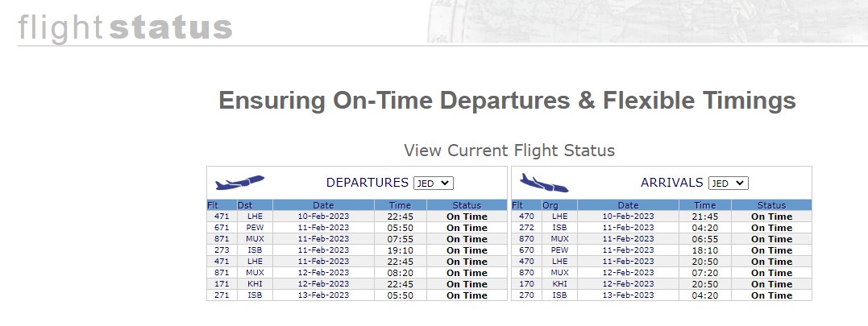Click the Departures Date column header
The width and height of the screenshot is (868, 326).
coord(323,205)
